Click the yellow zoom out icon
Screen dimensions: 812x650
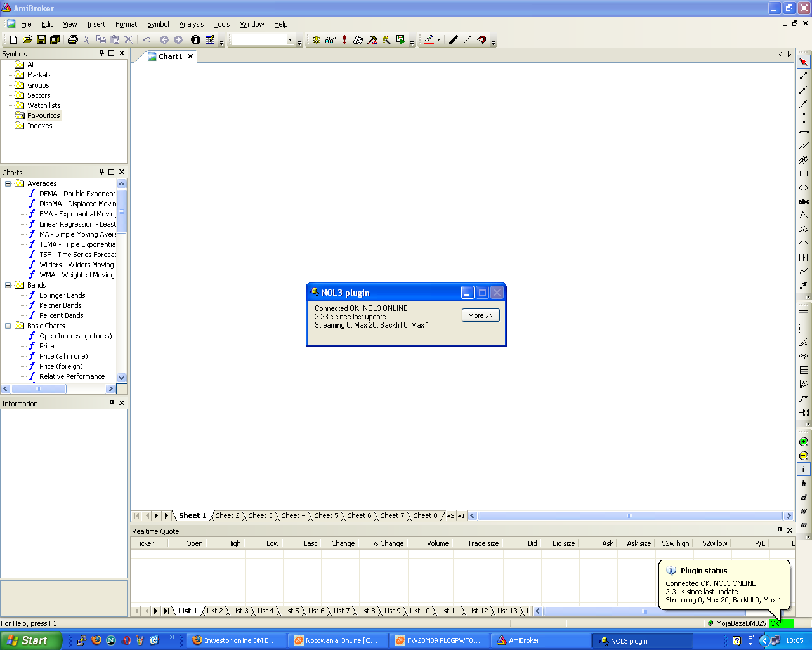tap(804, 455)
